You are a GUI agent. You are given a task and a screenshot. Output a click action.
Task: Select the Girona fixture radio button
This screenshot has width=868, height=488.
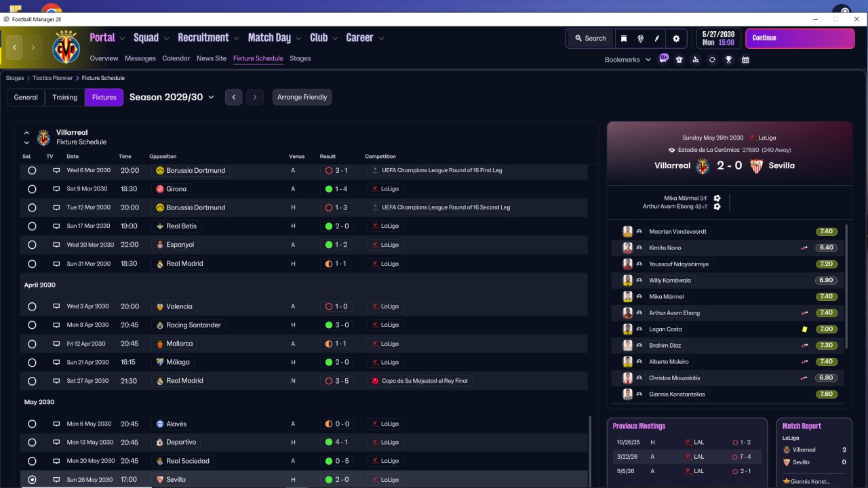pyautogui.click(x=32, y=189)
